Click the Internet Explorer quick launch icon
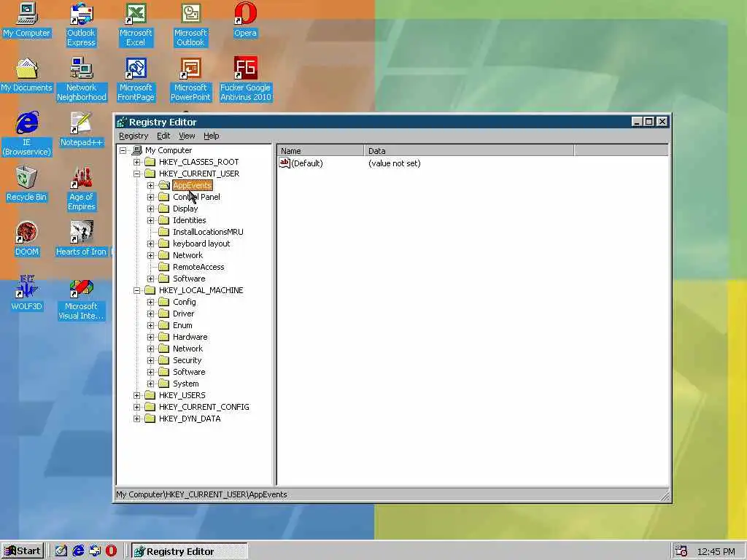747x560 pixels. [78, 551]
